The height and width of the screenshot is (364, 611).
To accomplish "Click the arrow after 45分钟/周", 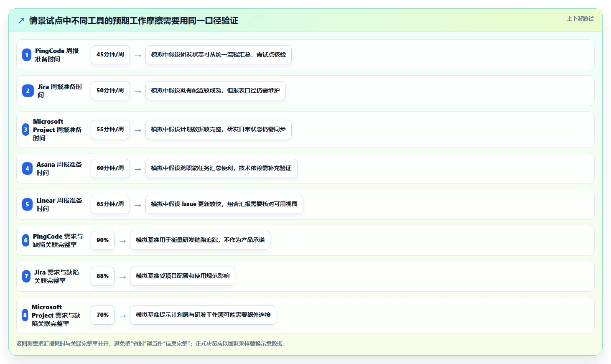I will (138, 56).
